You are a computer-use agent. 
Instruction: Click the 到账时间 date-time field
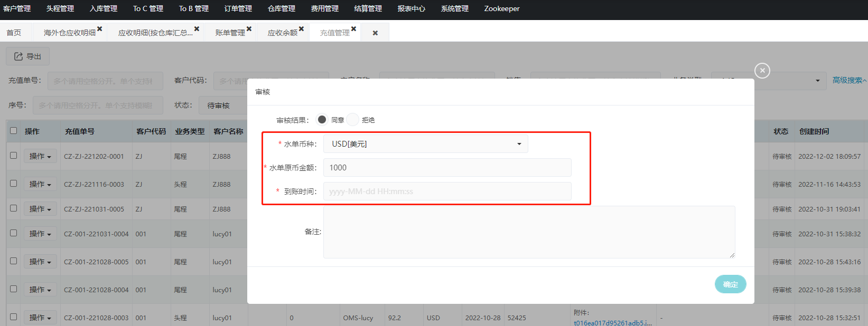point(447,191)
